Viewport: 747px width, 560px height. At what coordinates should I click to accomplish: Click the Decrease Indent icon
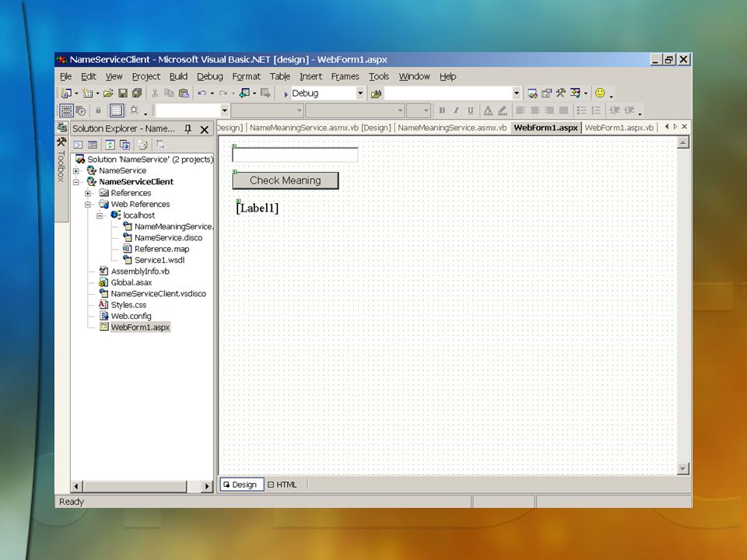[x=615, y=110]
